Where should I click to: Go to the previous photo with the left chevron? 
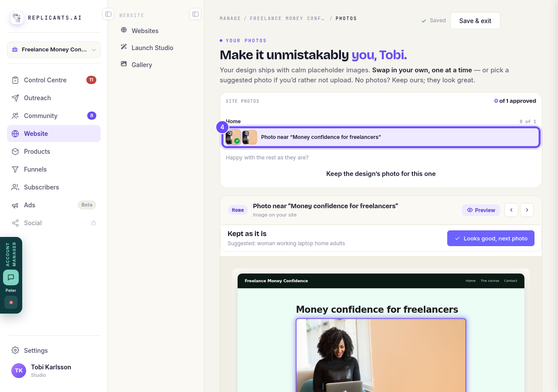pyautogui.click(x=511, y=210)
